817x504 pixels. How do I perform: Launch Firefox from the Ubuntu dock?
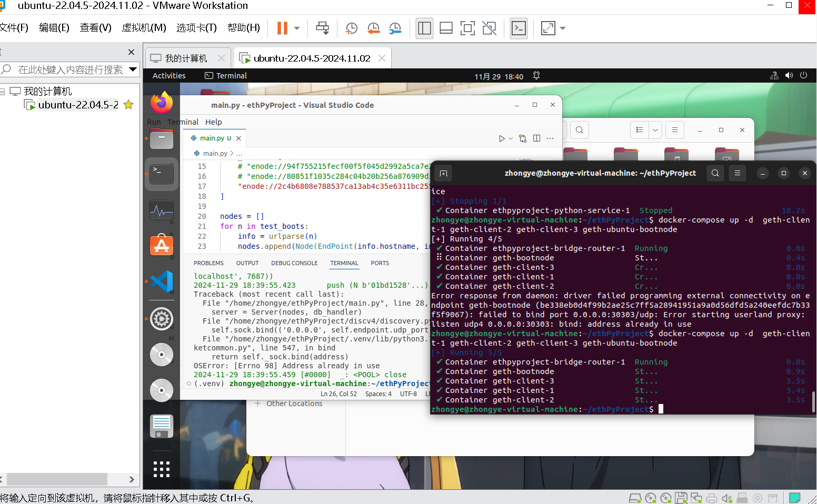click(162, 102)
